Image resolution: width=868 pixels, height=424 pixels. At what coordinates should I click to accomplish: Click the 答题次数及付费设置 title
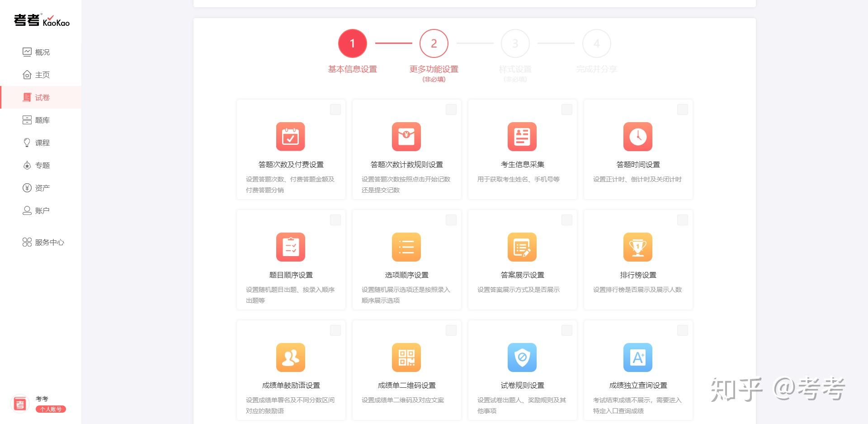tap(291, 164)
